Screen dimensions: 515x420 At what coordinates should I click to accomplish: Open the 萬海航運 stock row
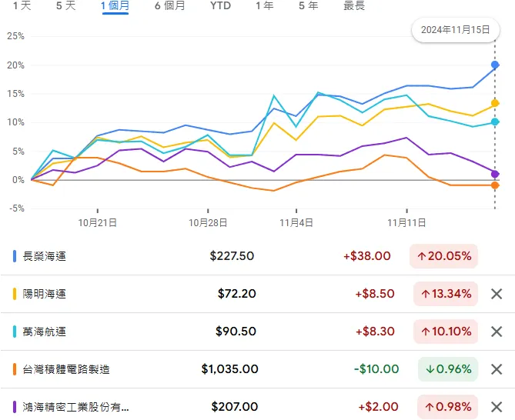(x=257, y=332)
